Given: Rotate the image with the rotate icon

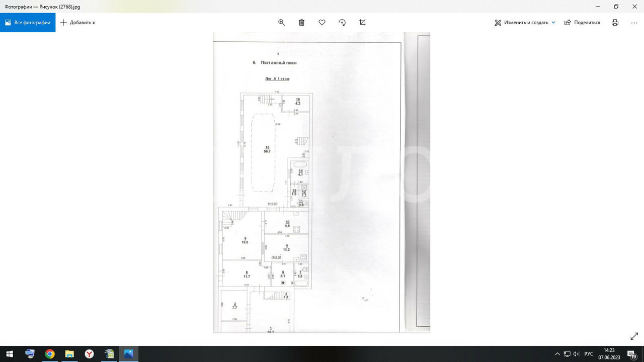Looking at the screenshot, I should pos(342,23).
